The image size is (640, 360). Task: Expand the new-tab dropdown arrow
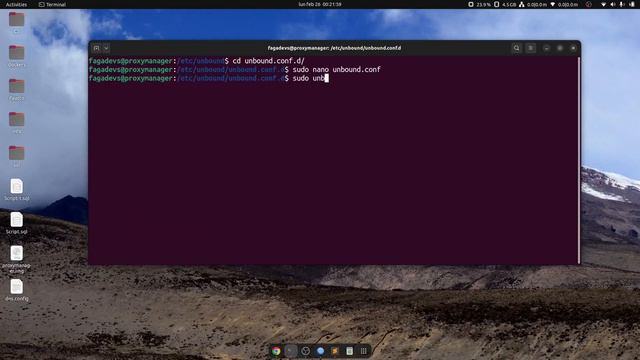pos(106,48)
